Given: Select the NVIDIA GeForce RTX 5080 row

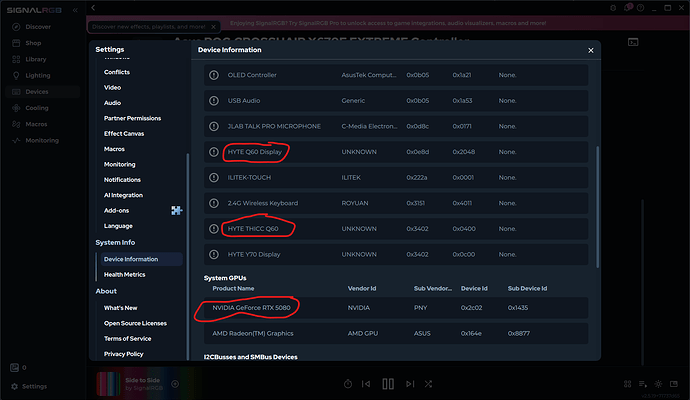Looking at the screenshot, I should 396,308.
